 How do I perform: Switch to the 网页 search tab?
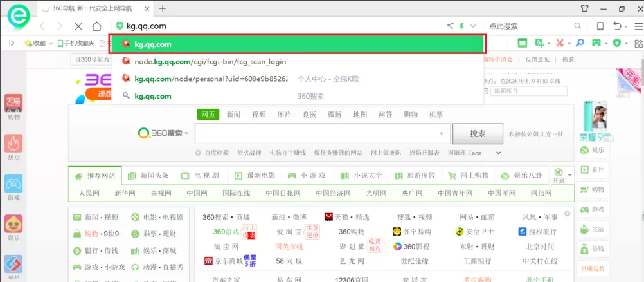click(x=208, y=115)
